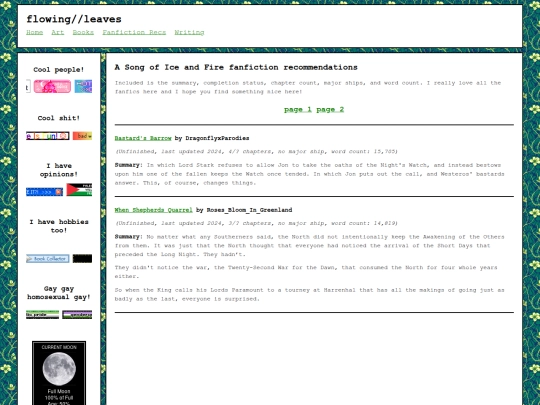Jump to page 2 of recommendations
540x405 pixels.
[330, 110]
